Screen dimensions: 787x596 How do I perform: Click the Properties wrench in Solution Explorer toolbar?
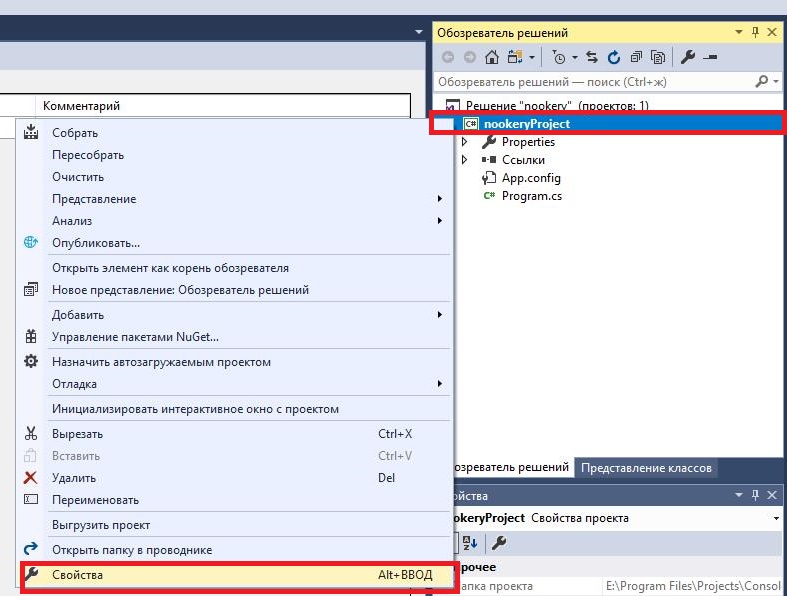pyautogui.click(x=688, y=57)
